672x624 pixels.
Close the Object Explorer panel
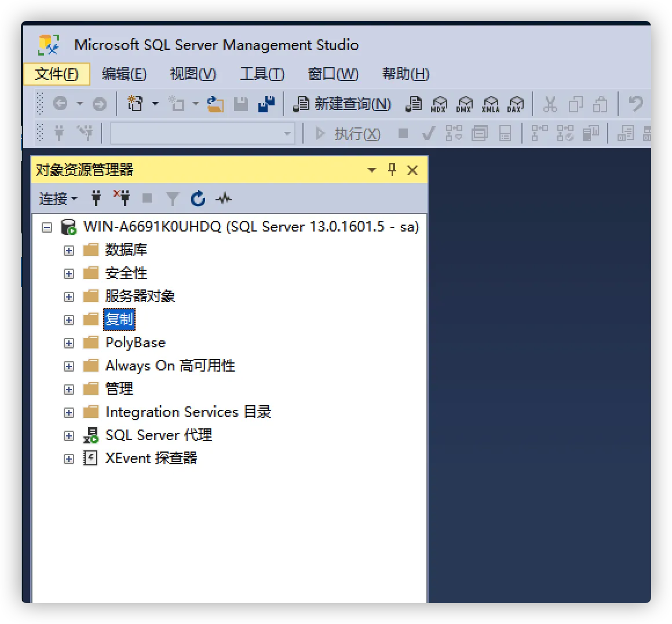412,170
